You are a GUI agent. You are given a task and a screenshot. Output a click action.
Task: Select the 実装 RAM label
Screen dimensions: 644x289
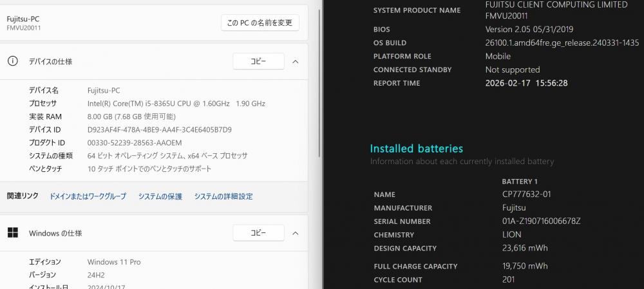45,117
